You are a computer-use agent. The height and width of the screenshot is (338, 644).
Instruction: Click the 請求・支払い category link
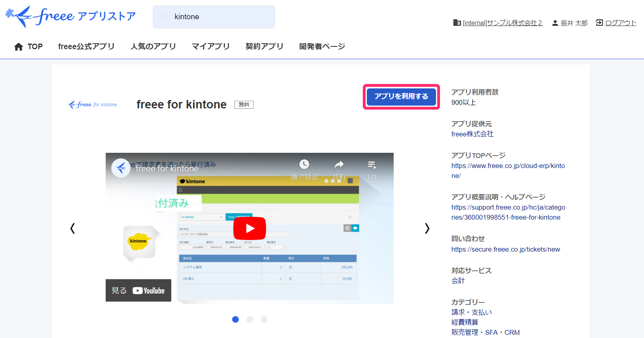point(472,312)
